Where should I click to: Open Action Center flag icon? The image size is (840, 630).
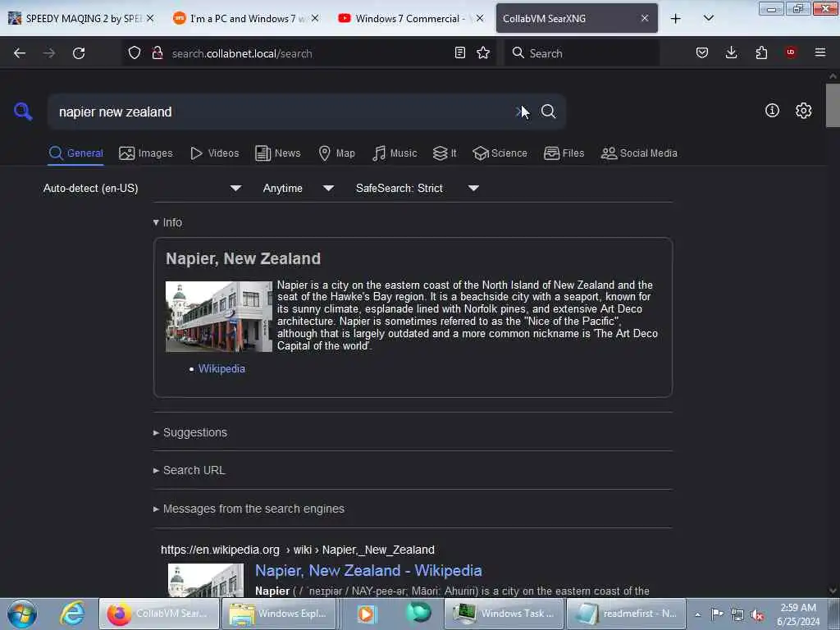(717, 614)
